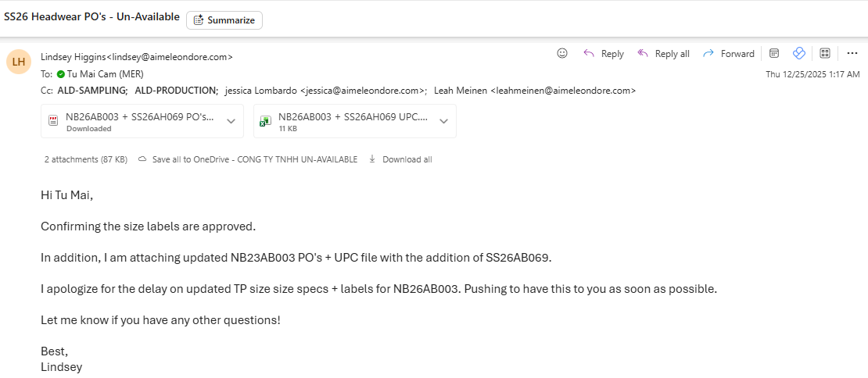This screenshot has height=378, width=868.
Task: Click the emoji reaction smiley icon
Action: tap(561, 53)
